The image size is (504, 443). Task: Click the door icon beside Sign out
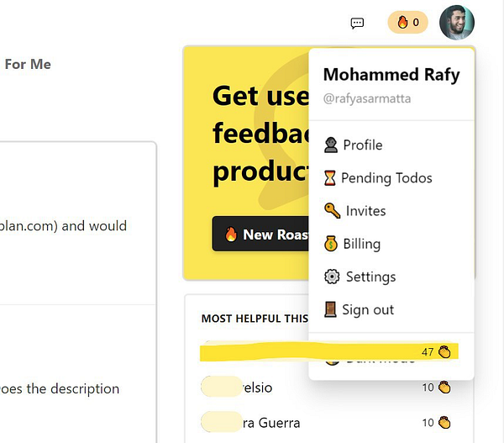(x=331, y=309)
